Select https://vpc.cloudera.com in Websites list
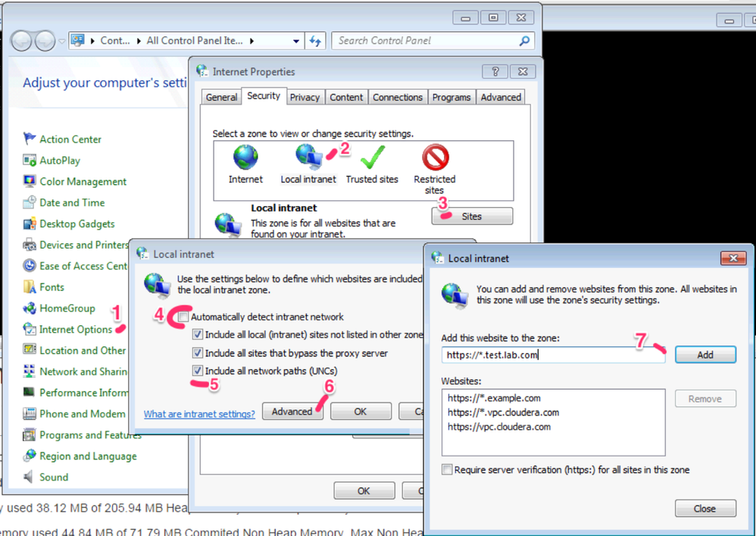756x536 pixels. [x=499, y=427]
